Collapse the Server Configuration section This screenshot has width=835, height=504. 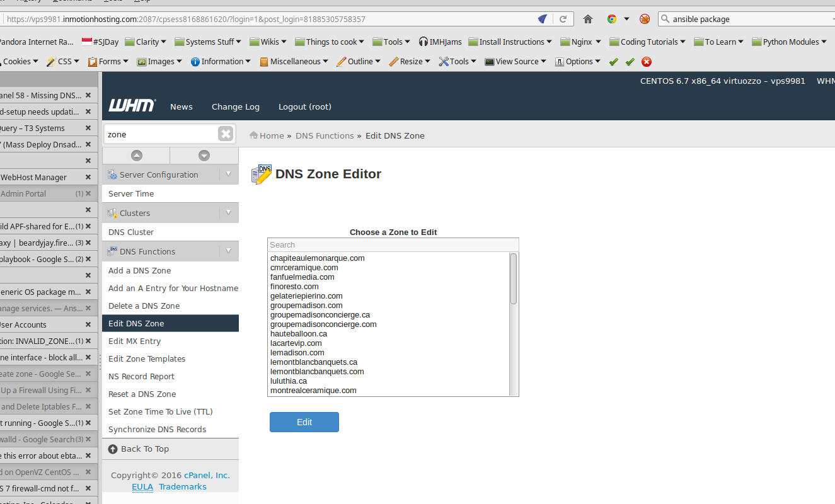pyautogui.click(x=228, y=175)
